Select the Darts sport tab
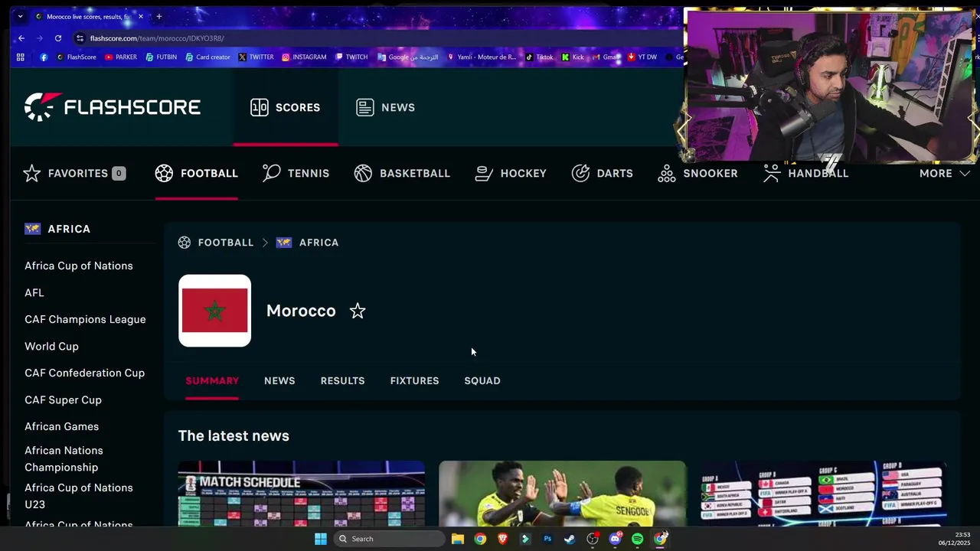 [602, 174]
